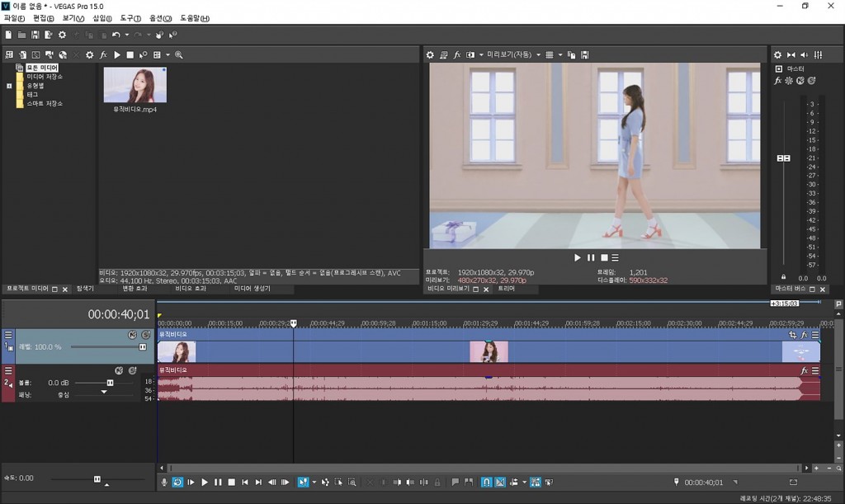845x504 pixels.
Task: Toggle Loop Playback in transport bar
Action: pyautogui.click(x=177, y=482)
